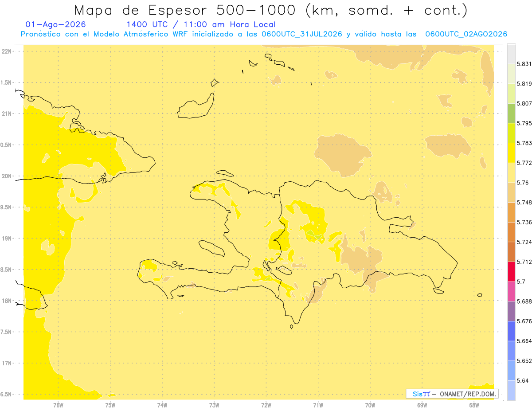Click the 76W longitude label
The width and height of the screenshot is (532, 411).
coord(58,405)
